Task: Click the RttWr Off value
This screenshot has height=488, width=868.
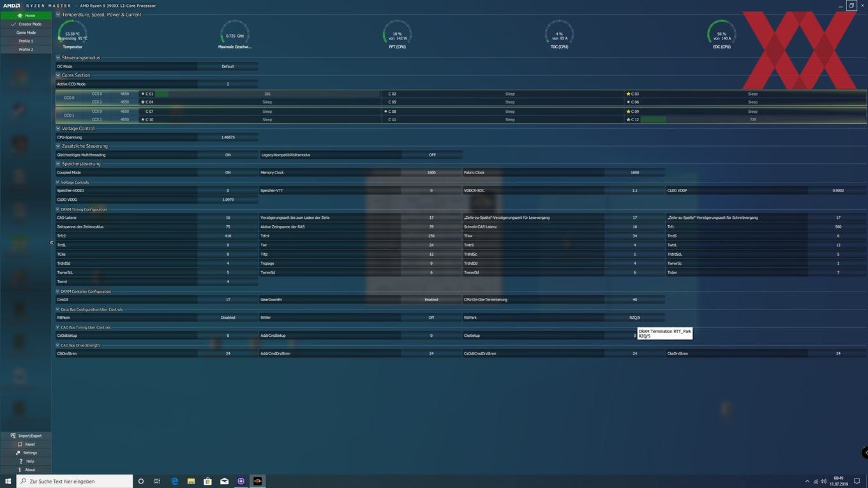Action: tap(431, 318)
